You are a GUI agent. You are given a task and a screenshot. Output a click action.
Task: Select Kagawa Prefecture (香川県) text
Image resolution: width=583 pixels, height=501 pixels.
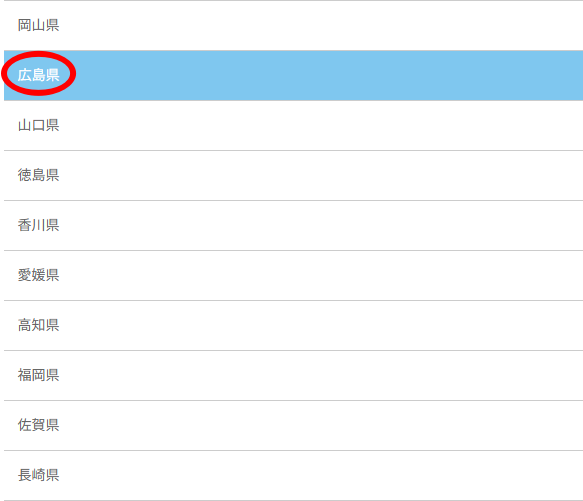(39, 225)
